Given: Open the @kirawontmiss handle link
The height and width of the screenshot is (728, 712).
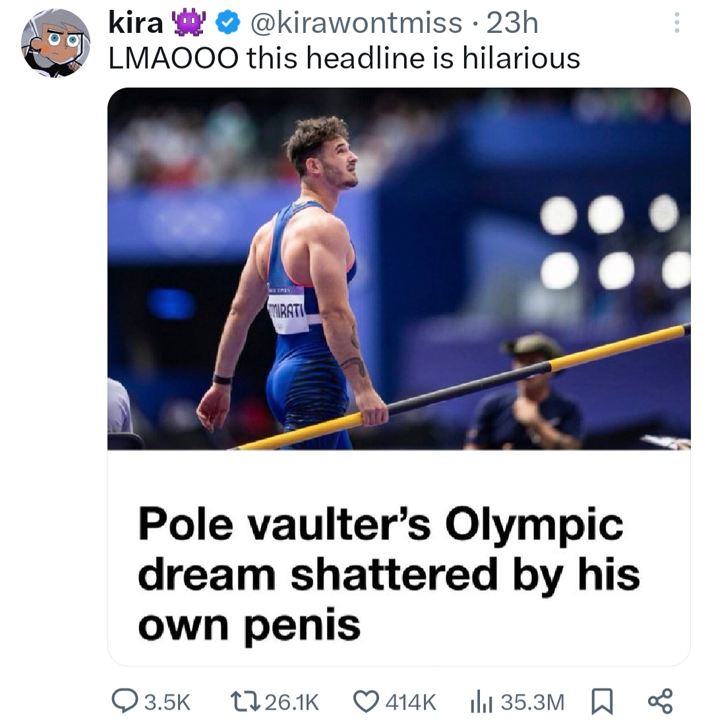Looking at the screenshot, I should pos(357,24).
